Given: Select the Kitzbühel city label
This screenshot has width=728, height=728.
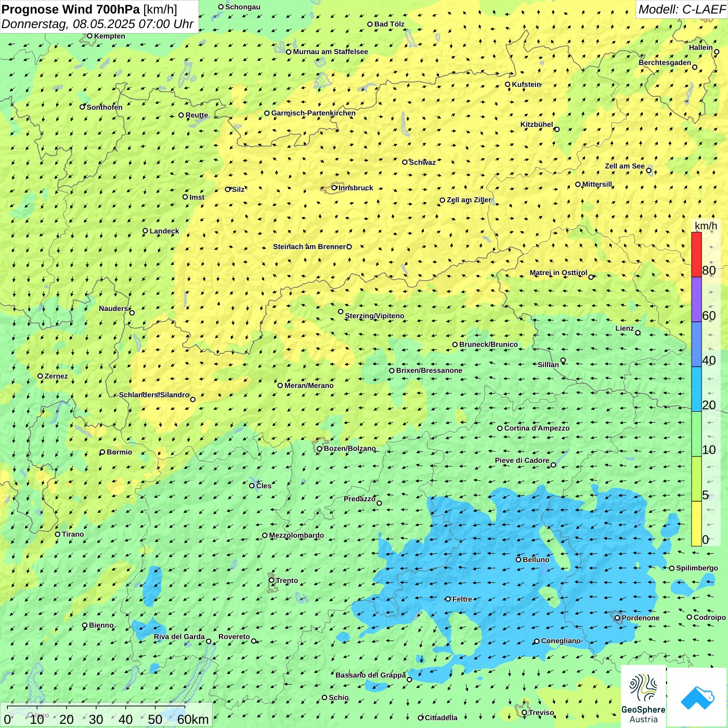Looking at the screenshot, I should tap(537, 124).
